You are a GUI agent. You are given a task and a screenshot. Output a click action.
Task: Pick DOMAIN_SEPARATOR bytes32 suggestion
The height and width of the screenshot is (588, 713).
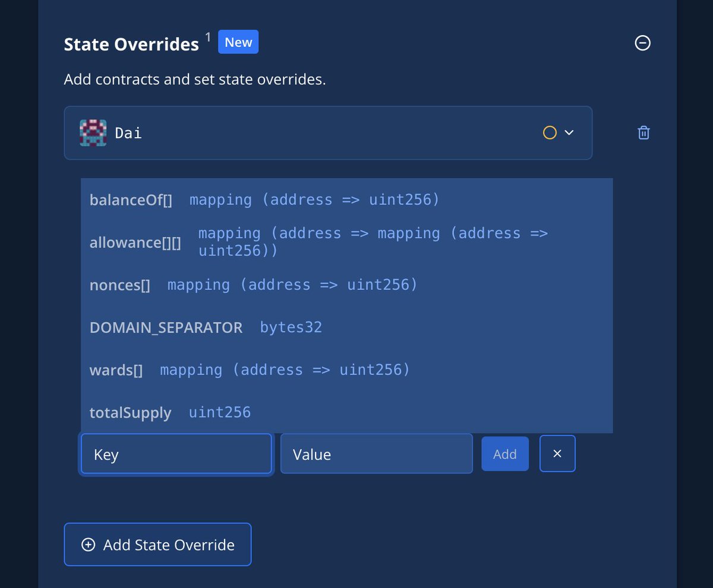(346, 327)
